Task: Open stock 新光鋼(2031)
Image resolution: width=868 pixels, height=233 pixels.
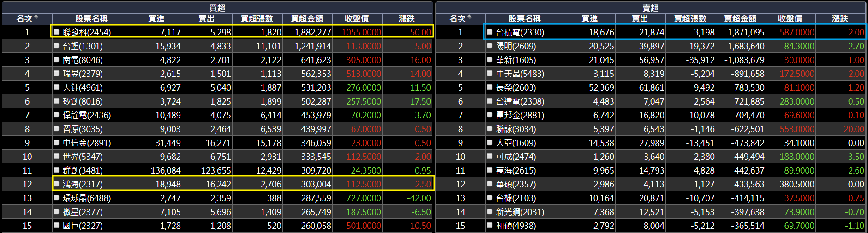Action: pyautogui.click(x=520, y=212)
